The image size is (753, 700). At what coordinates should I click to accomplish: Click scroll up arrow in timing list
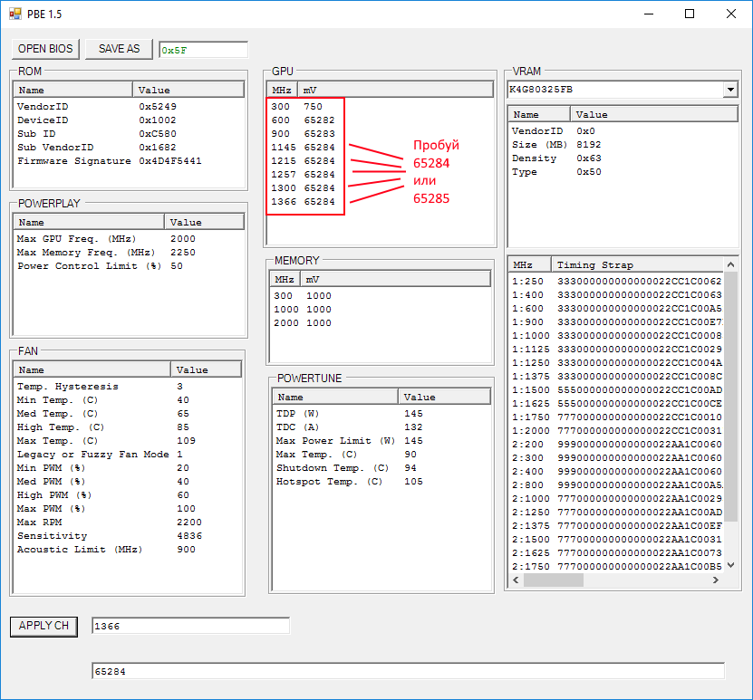tap(730, 264)
